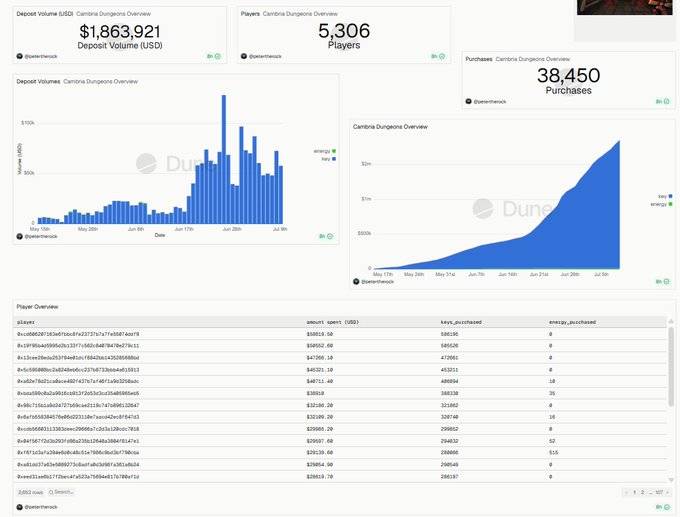Toggle the energy series in the area chart legend
The height and width of the screenshot is (517, 680).
661,204
